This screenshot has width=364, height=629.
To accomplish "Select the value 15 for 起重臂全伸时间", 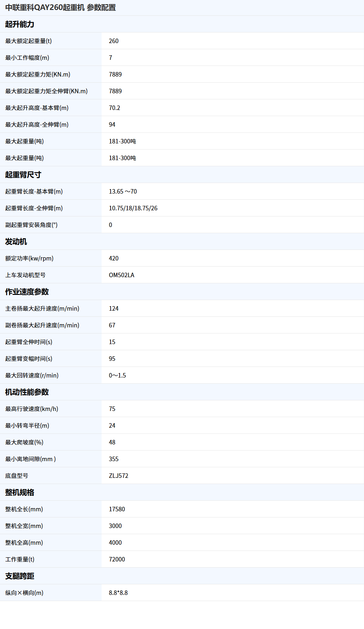I will point(112,342).
